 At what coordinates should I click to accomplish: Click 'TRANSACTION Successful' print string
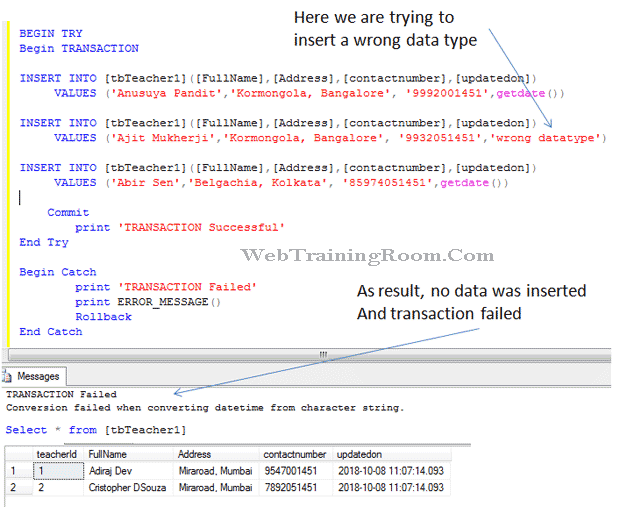pyautogui.click(x=201, y=227)
